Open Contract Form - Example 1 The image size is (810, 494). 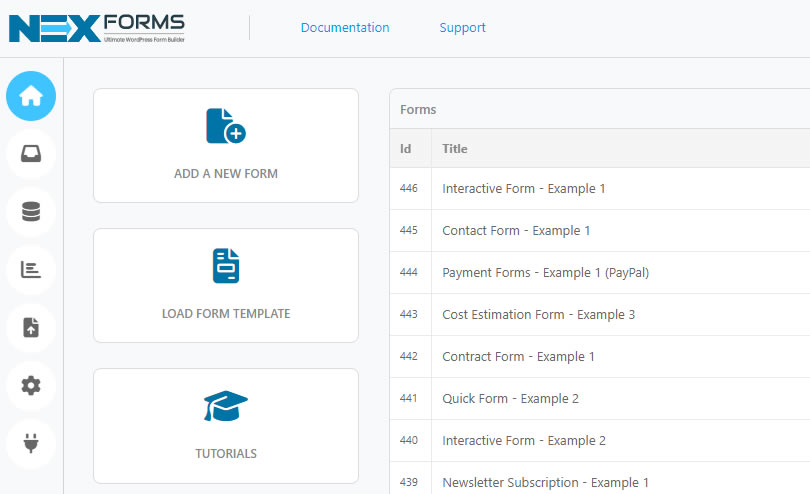[x=518, y=357]
